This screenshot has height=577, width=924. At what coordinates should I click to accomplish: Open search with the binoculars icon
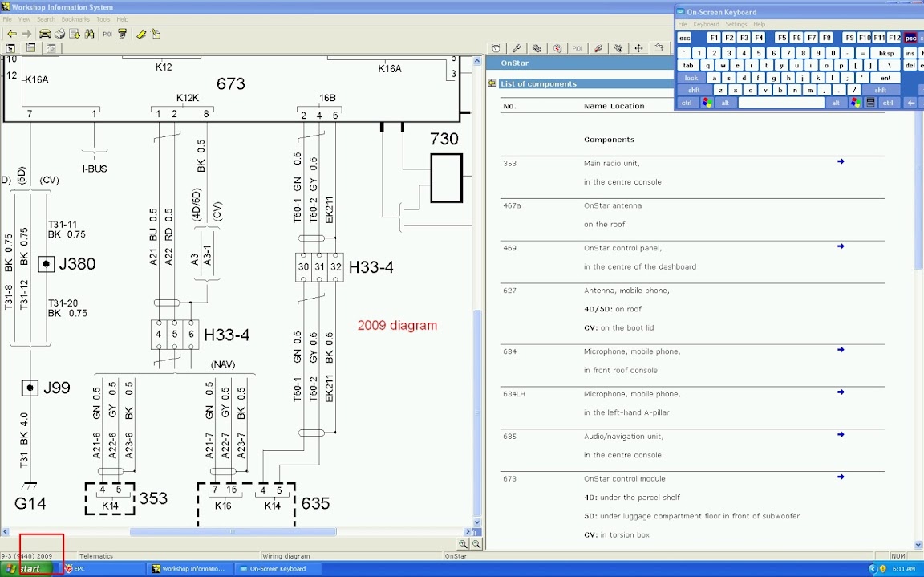click(x=90, y=35)
